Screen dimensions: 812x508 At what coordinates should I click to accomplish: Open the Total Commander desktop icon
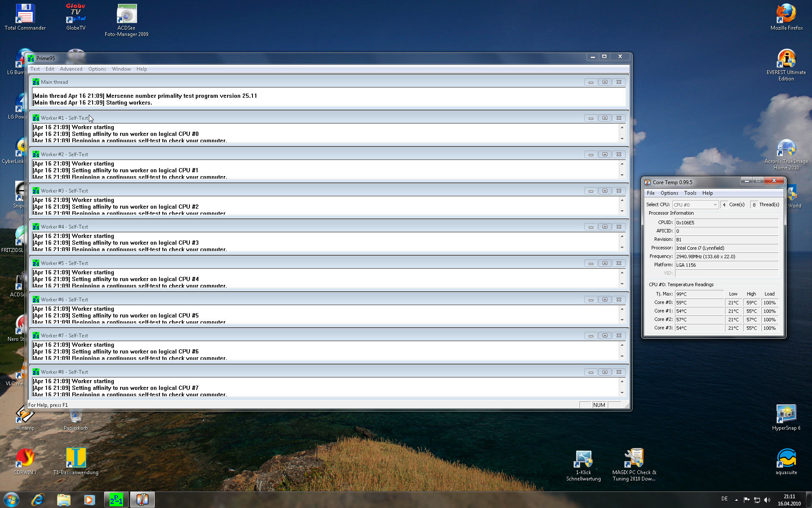pyautogui.click(x=25, y=17)
